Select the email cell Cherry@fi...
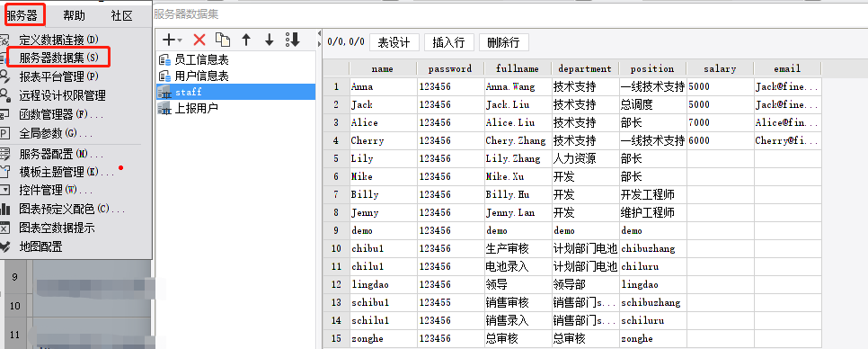Image resolution: width=868 pixels, height=349 pixels. (787, 140)
